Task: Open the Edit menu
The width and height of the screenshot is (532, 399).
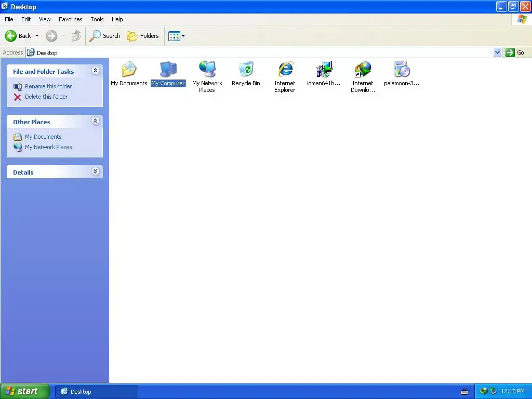Action: 26,19
